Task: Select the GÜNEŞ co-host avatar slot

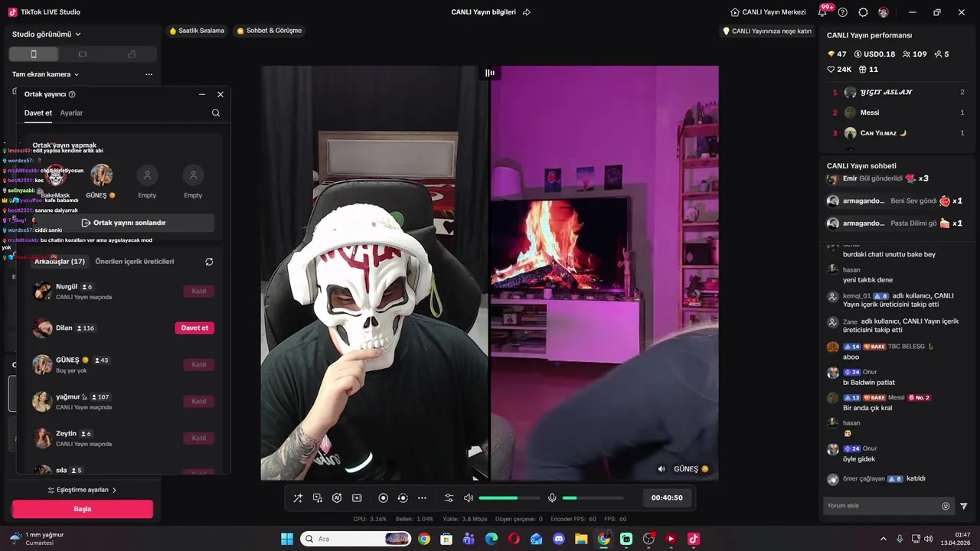Action: pyautogui.click(x=101, y=175)
